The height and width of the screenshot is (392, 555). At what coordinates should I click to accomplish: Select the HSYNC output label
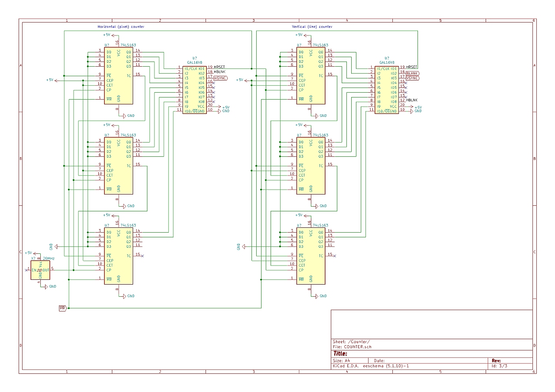[220, 78]
